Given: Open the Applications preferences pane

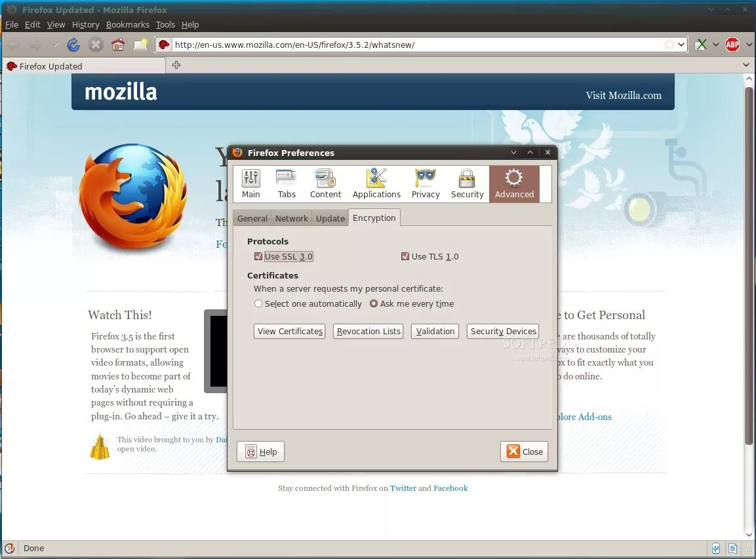Looking at the screenshot, I should coord(376,183).
